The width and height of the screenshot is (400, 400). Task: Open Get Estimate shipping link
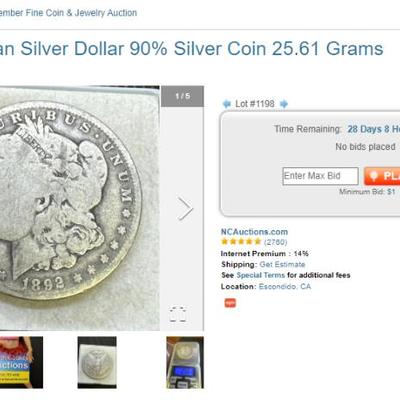pyautogui.click(x=282, y=264)
